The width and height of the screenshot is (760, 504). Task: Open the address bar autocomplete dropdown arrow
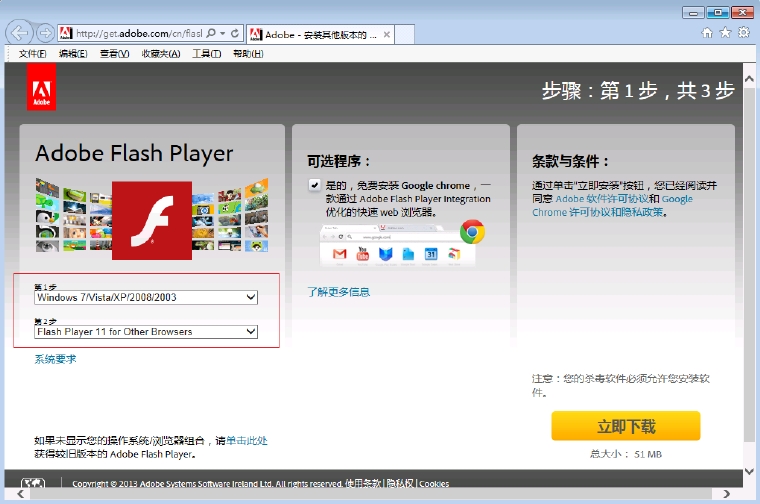click(223, 33)
